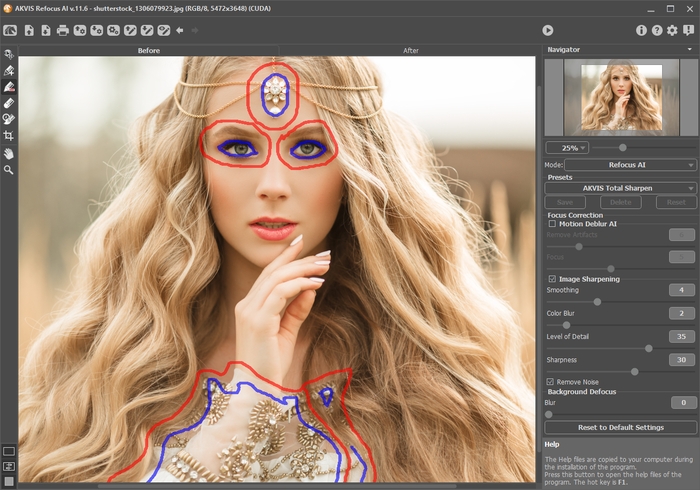Select the Zoom magnifier tool
The width and height of the screenshot is (700, 490).
click(x=8, y=170)
